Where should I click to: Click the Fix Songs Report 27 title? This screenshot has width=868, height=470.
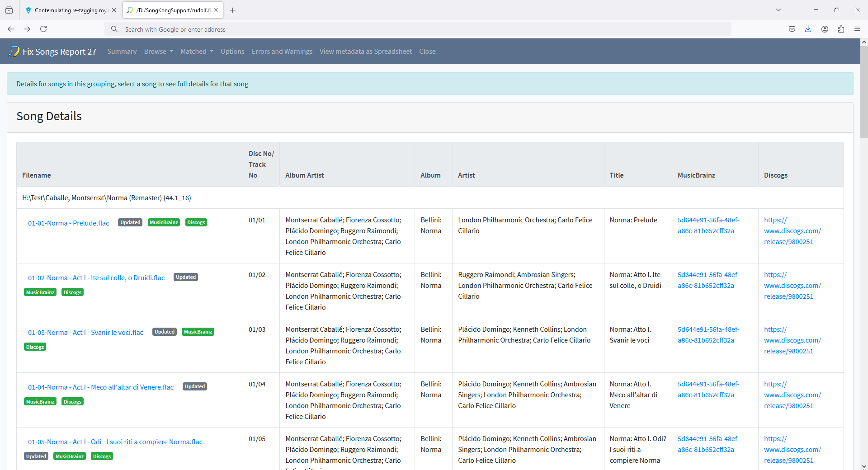point(59,52)
